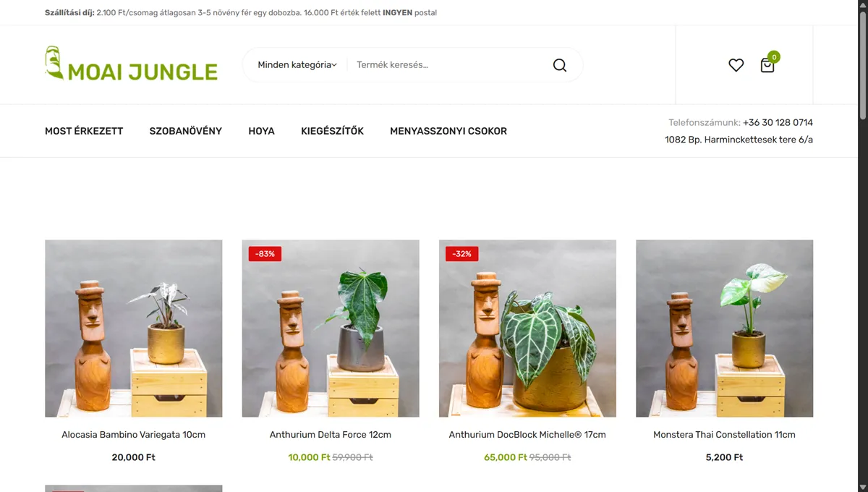Go to the HOYA menu item

[261, 131]
